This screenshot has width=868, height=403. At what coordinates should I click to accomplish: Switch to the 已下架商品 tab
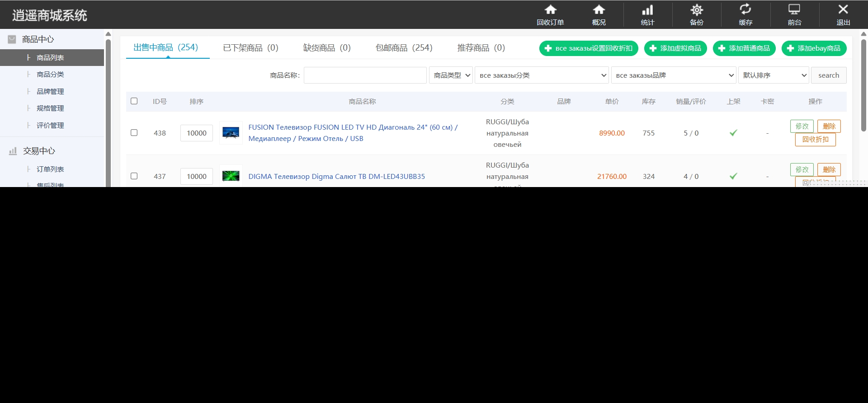tap(250, 48)
